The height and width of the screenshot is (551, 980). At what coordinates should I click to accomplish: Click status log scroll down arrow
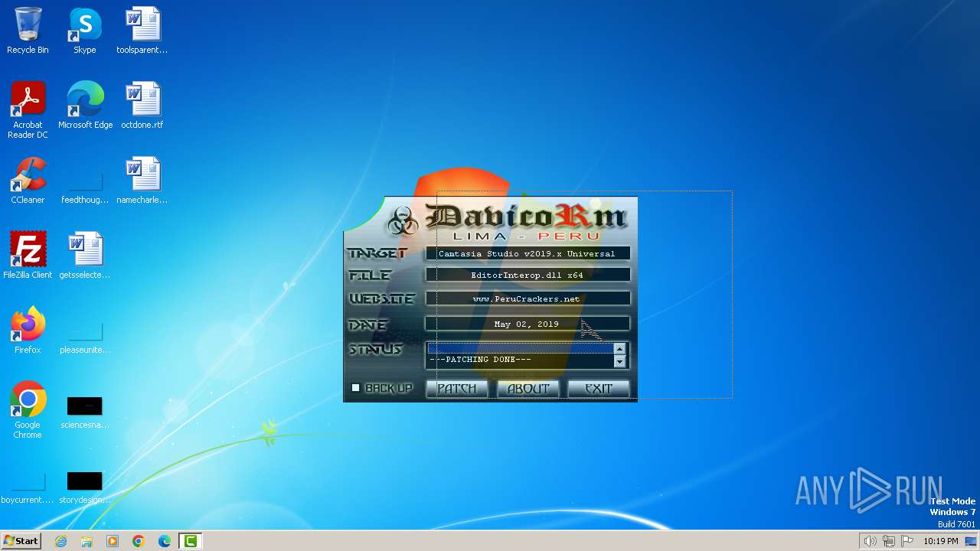pos(619,362)
